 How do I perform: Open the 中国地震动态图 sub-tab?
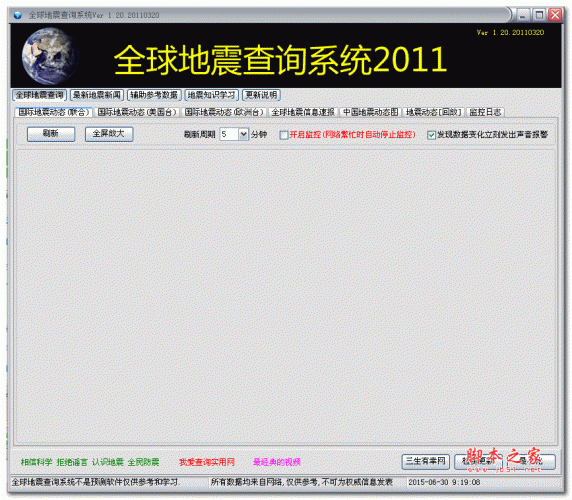click(x=371, y=112)
